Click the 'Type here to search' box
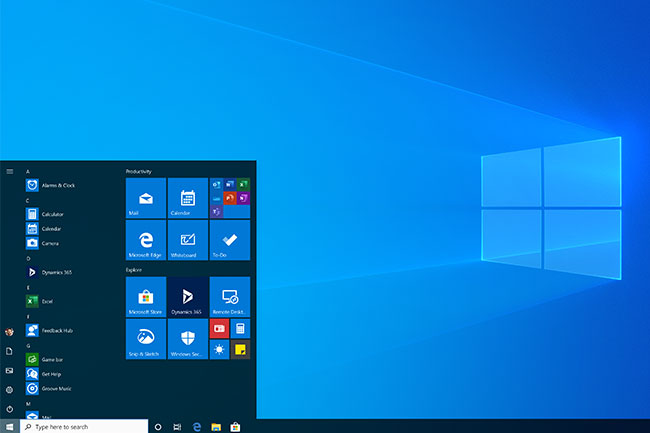650x433 pixels. coord(84,426)
